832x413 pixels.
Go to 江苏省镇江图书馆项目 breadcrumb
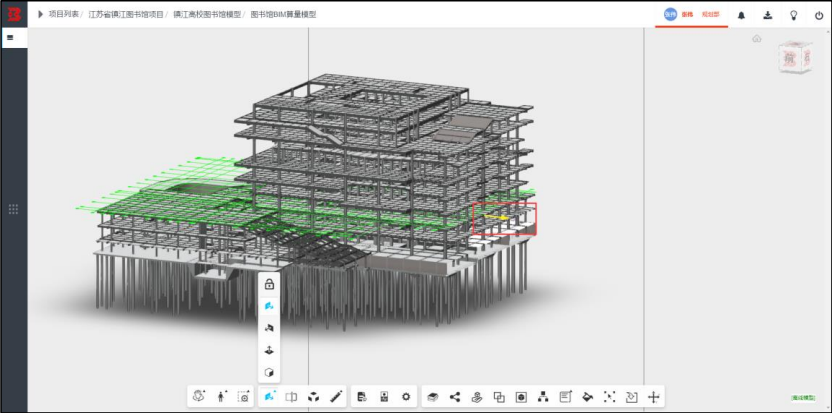point(126,14)
